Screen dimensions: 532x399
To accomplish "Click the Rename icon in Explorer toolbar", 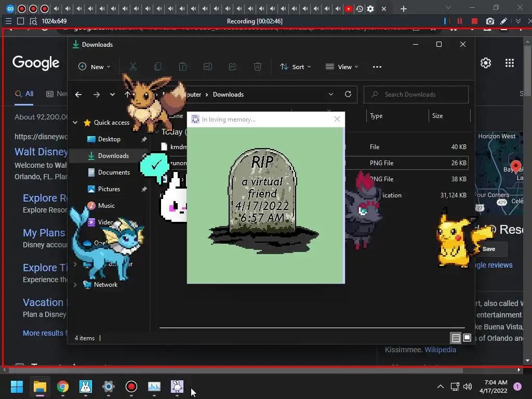I will point(208,67).
